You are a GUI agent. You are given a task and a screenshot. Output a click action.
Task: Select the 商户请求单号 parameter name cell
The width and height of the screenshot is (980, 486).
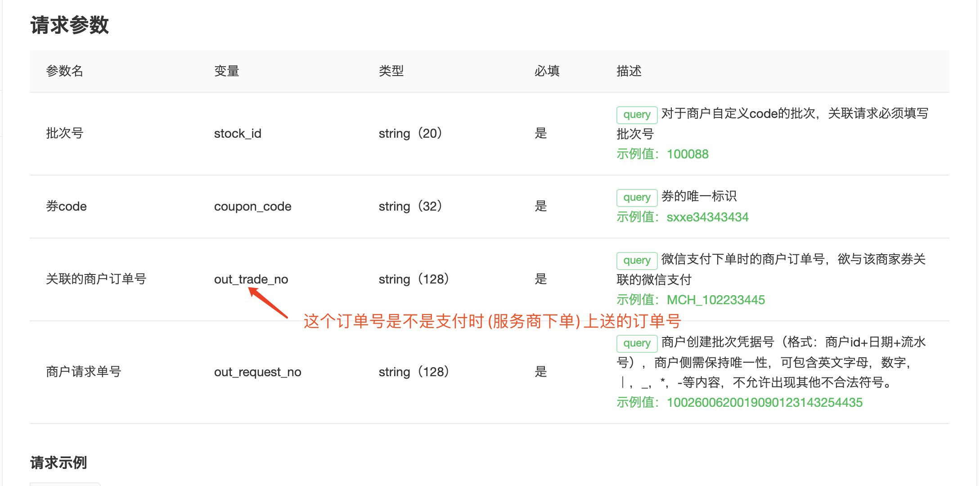(84, 372)
